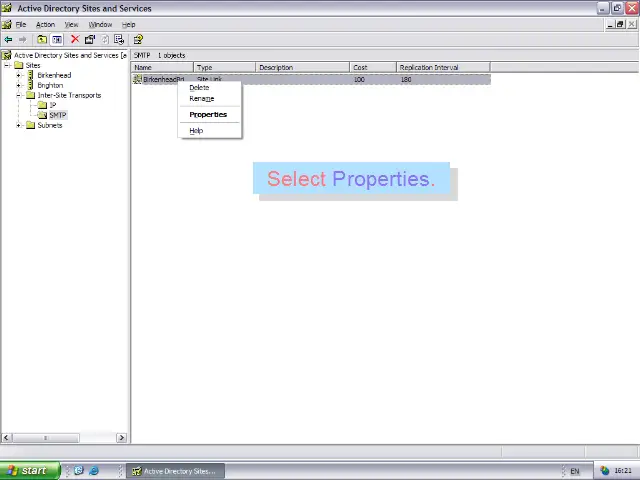Screen dimensions: 640x480
Task: Click Internet Explorer quick launch icon
Action: (95, 471)
